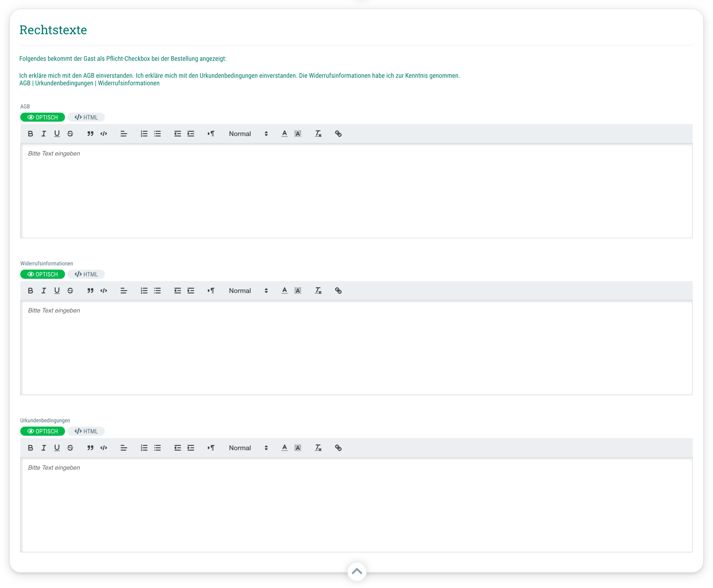Insert code block in the AGB editor
The height and width of the screenshot is (588, 713).
pyautogui.click(x=104, y=134)
